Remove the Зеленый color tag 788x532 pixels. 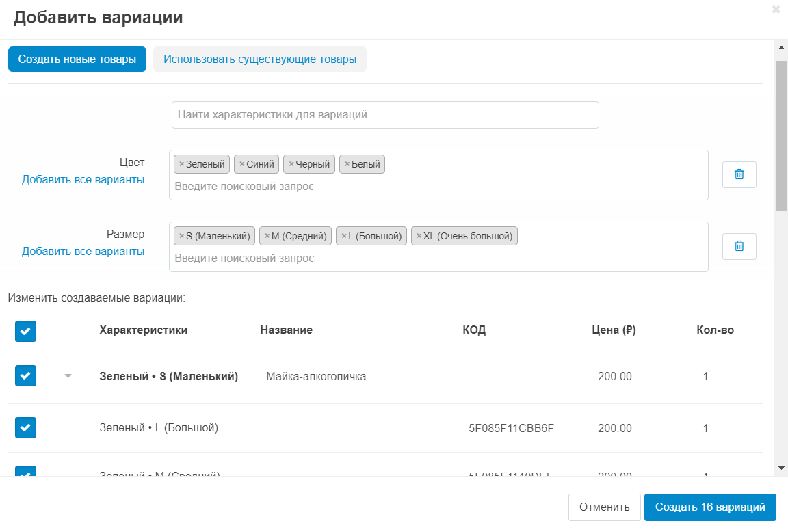click(x=181, y=164)
